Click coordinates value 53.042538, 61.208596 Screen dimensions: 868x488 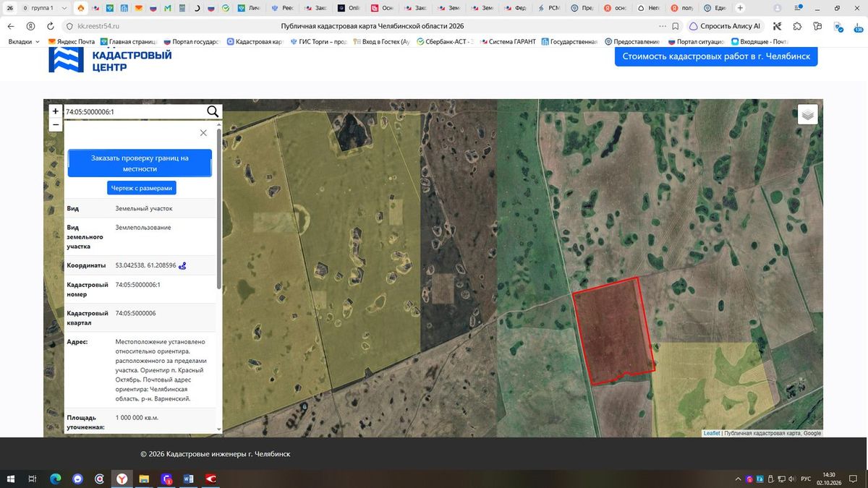pyautogui.click(x=145, y=265)
